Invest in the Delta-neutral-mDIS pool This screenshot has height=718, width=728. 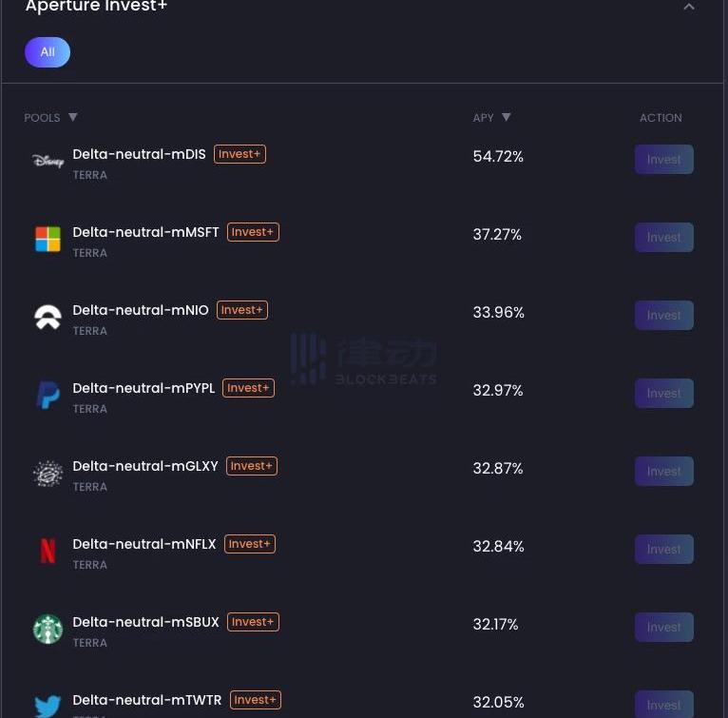tap(664, 160)
